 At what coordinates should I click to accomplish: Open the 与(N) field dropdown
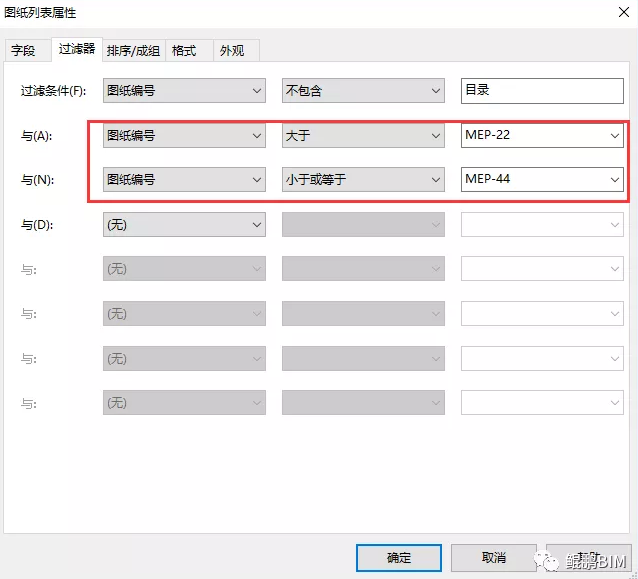pyautogui.click(x=184, y=180)
